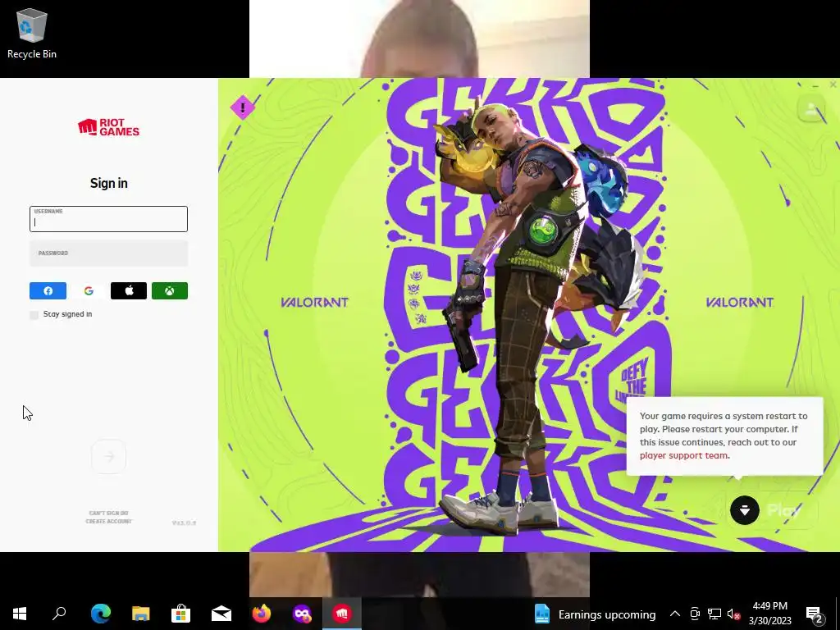Viewport: 840px width, 630px height.
Task: Open Mail app from taskbar
Action: (221, 614)
